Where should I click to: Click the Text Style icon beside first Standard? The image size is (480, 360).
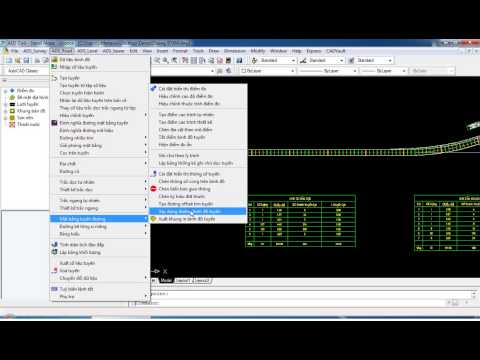[254, 60]
